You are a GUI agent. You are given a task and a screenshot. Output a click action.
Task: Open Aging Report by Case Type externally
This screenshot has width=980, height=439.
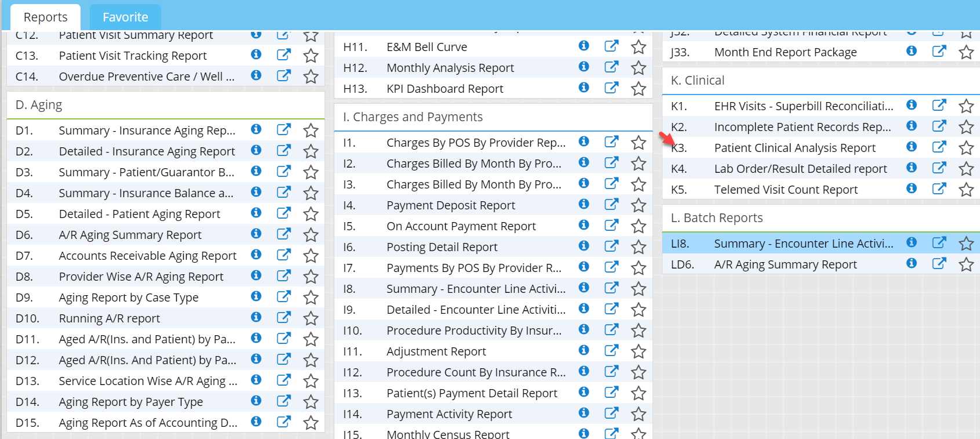tap(283, 297)
